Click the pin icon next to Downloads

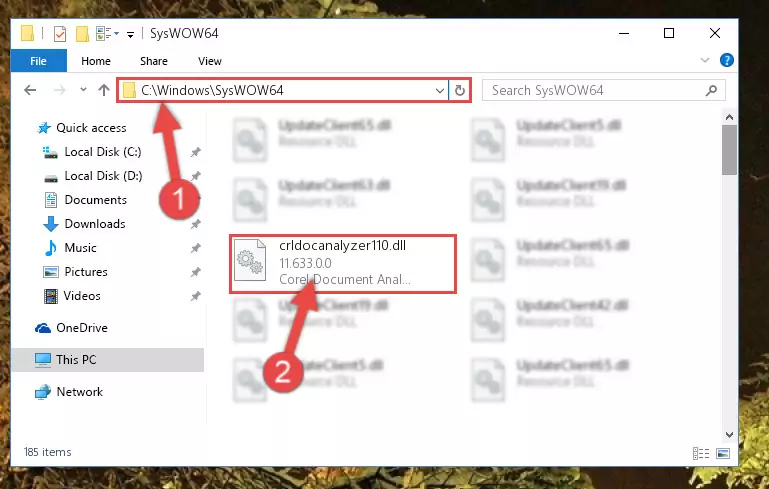(x=195, y=224)
